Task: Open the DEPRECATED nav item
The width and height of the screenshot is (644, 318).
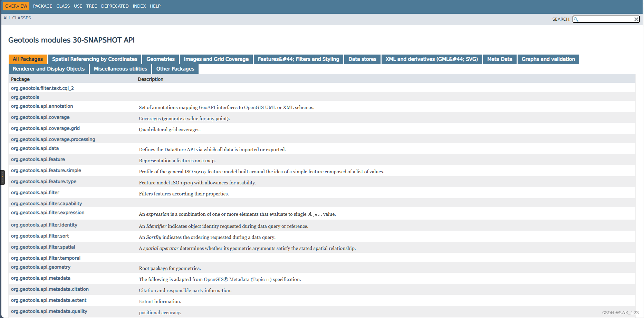Action: click(x=115, y=6)
